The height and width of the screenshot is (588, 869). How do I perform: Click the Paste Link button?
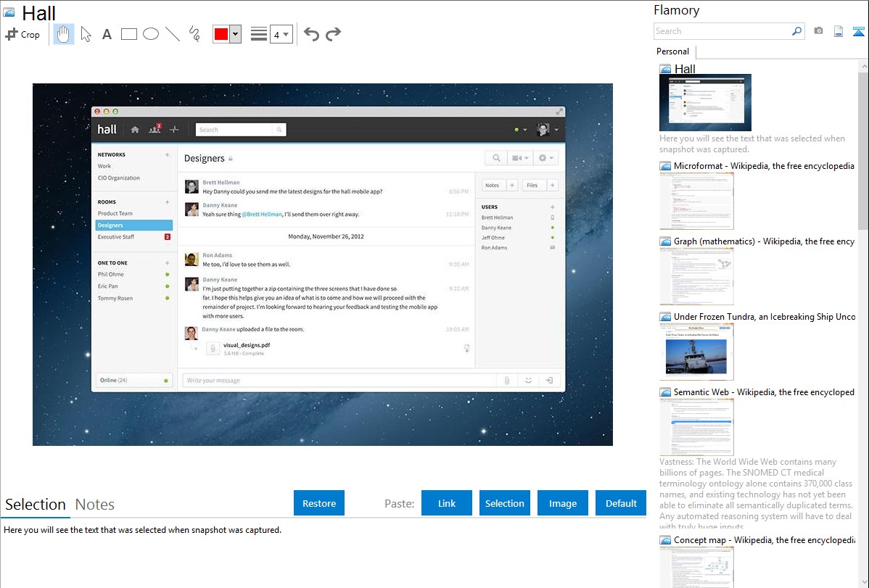(x=446, y=503)
